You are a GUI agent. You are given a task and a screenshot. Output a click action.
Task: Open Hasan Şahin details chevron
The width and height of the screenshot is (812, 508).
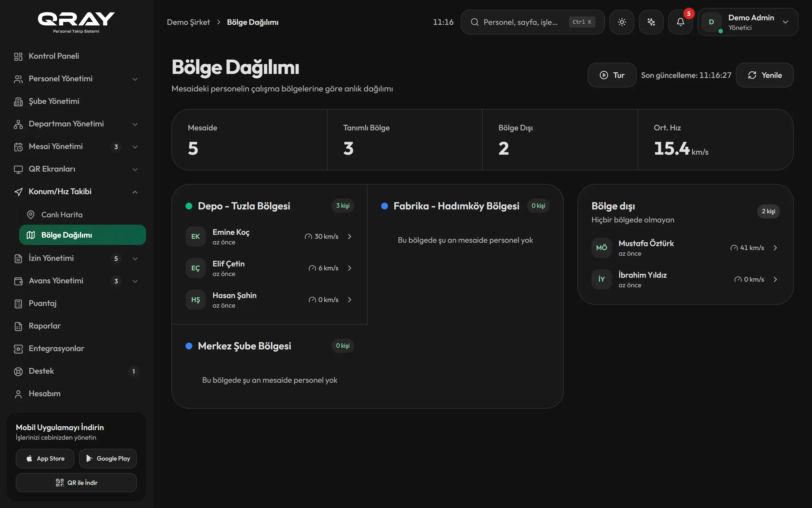pyautogui.click(x=349, y=300)
